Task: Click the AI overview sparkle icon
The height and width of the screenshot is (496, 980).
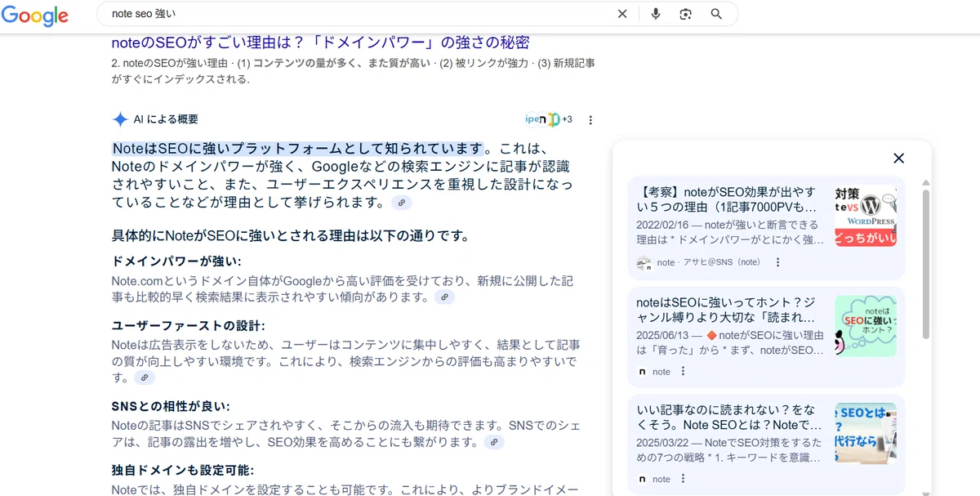Action: click(120, 119)
